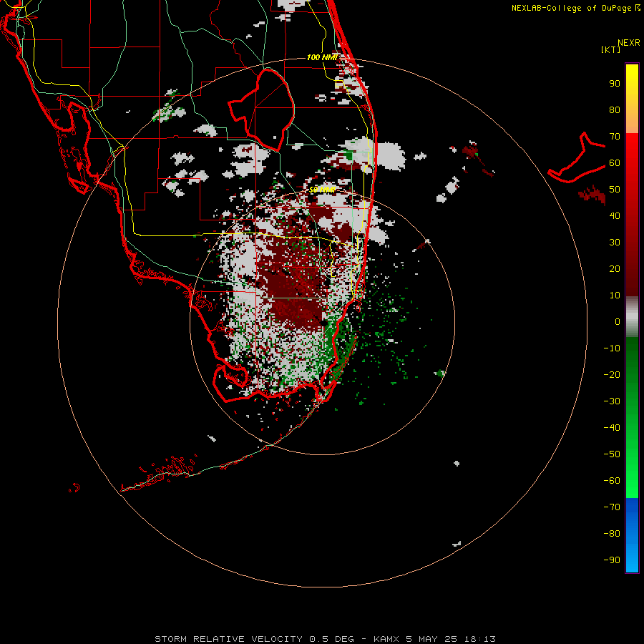Viewport: 644px width, 644px height.
Task: Click the NEXLAB-College of DuPage credit text
Action: [575, 8]
